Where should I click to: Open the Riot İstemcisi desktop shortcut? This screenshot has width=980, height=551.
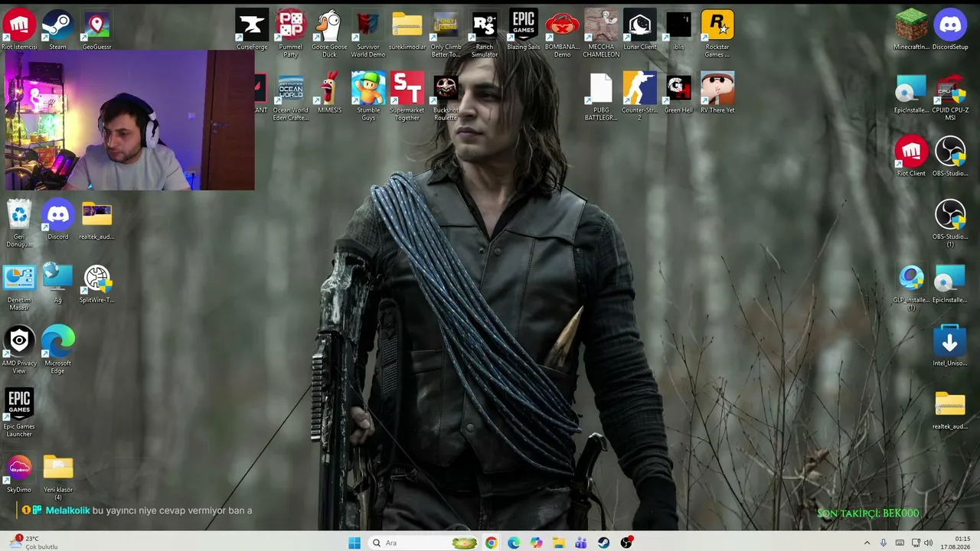click(x=19, y=30)
